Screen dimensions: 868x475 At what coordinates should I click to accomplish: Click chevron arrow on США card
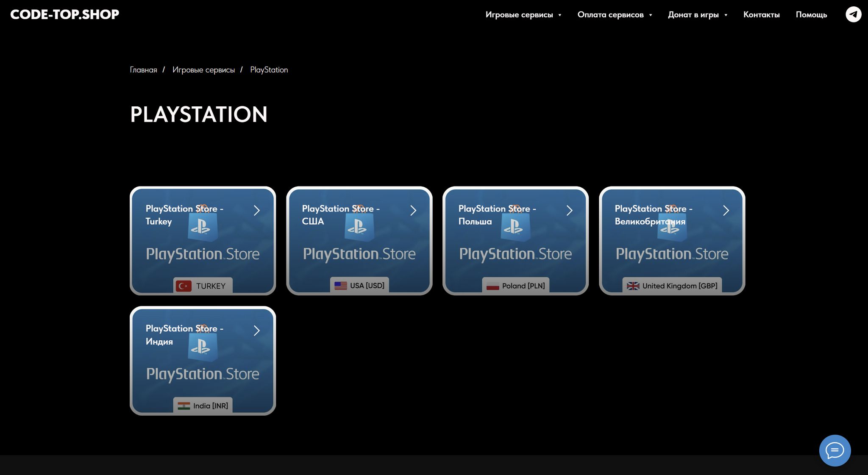point(413,211)
